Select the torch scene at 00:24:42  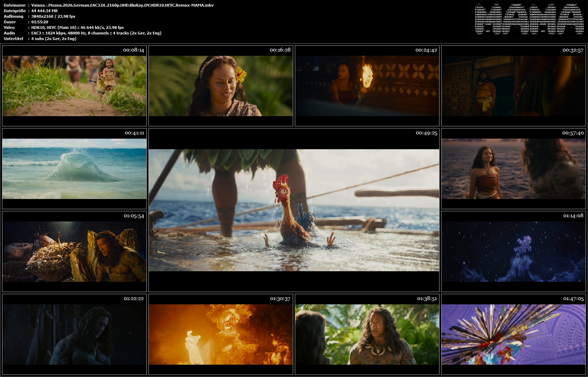[367, 86]
